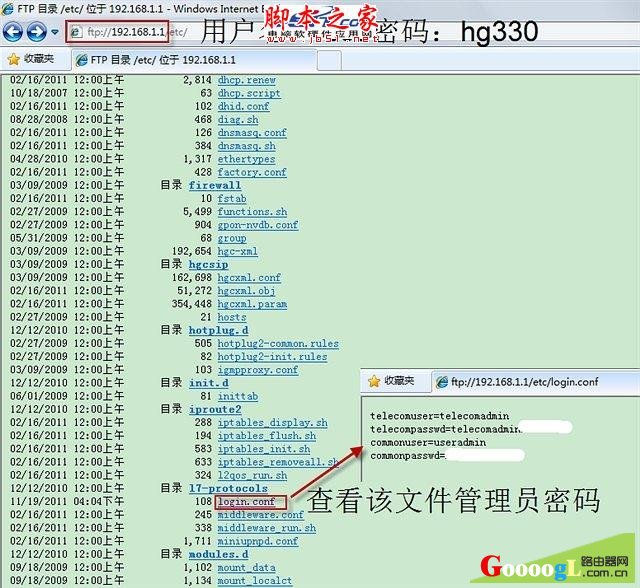Open the init.d directory link
Image resolution: width=640 pixels, height=588 pixels.
click(208, 382)
